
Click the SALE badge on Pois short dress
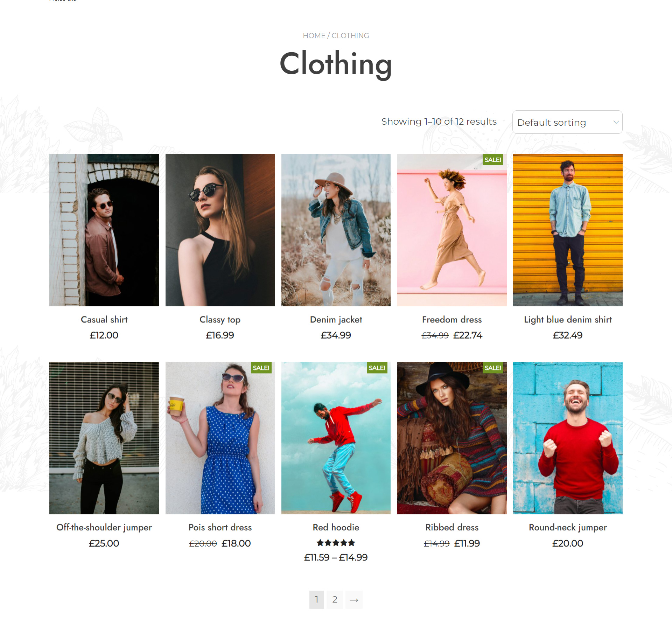261,368
